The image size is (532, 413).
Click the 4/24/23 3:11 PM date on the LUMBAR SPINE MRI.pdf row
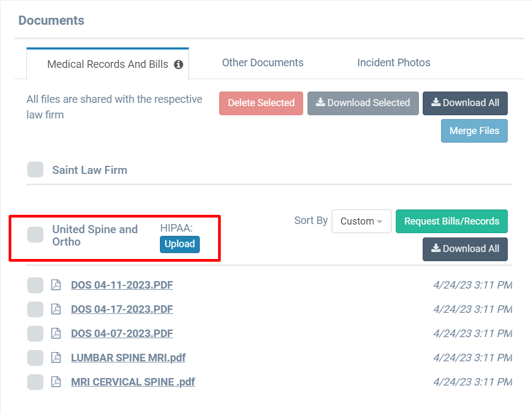click(473, 358)
